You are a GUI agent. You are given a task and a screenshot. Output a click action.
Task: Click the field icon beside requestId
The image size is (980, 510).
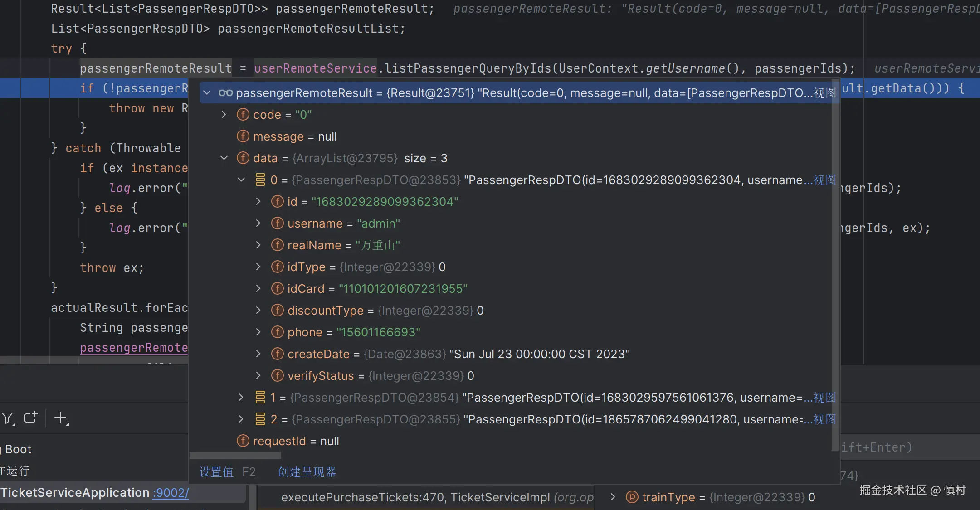click(243, 441)
